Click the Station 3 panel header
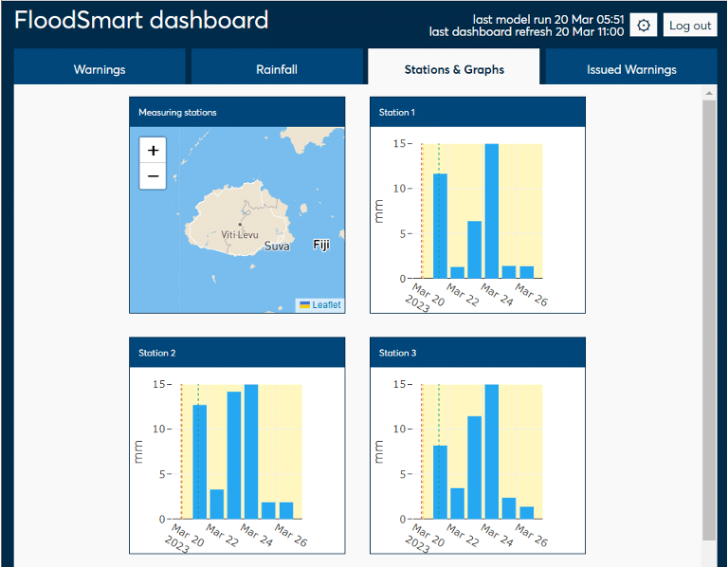728x567 pixels. point(477,354)
